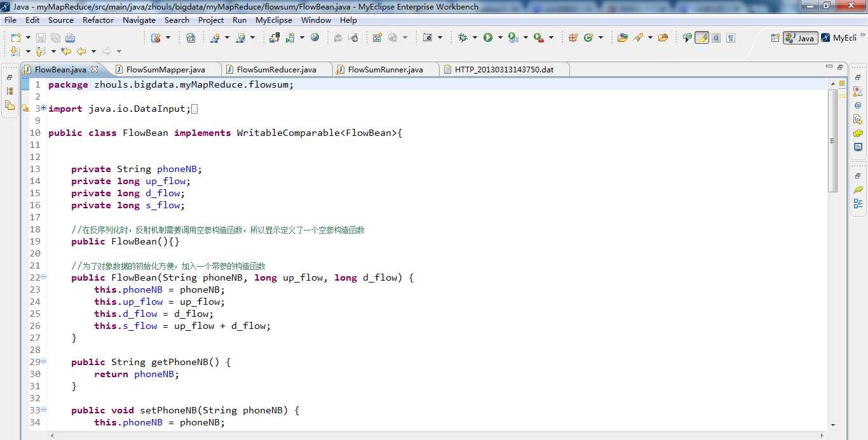Switch to the FlowSumMapper.java tab

[x=165, y=69]
